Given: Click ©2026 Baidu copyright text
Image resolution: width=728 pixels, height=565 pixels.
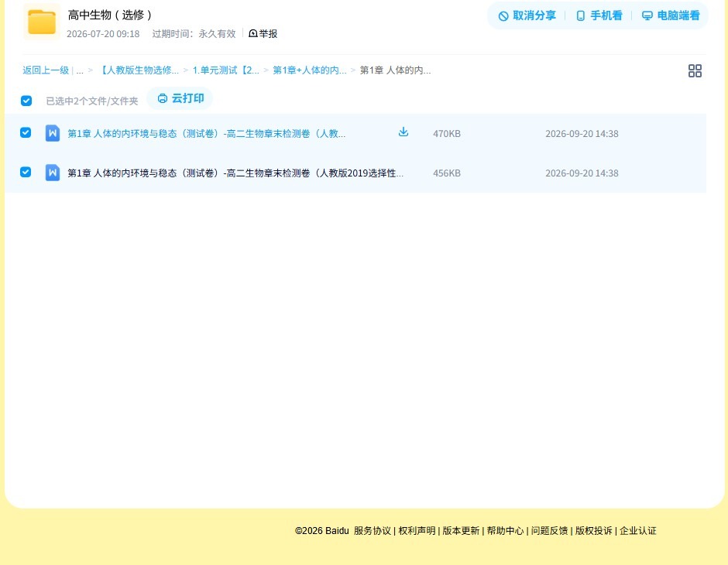Looking at the screenshot, I should click(x=321, y=531).
